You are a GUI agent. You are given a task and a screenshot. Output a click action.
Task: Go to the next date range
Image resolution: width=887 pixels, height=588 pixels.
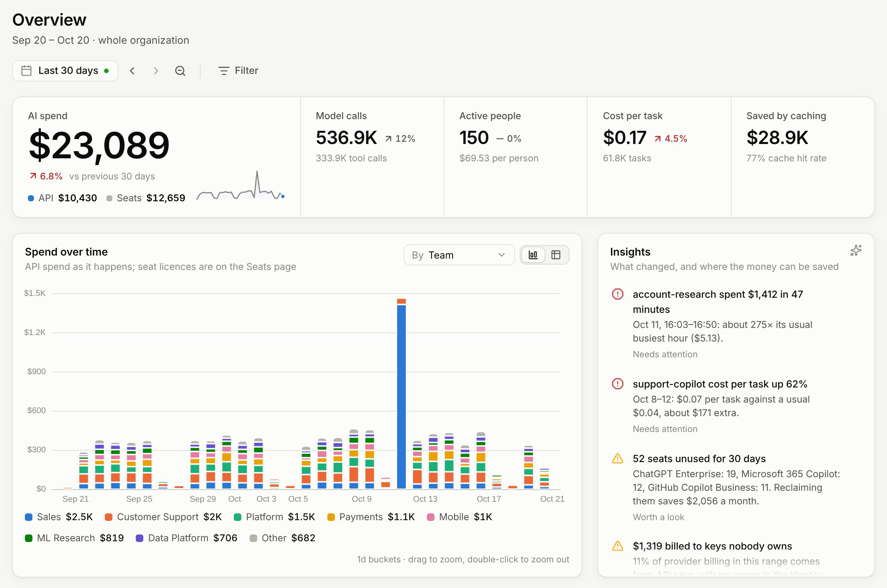[x=156, y=71]
